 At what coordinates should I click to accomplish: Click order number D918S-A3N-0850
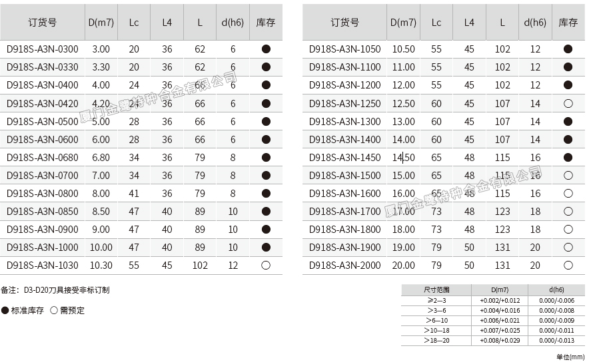(x=43, y=212)
